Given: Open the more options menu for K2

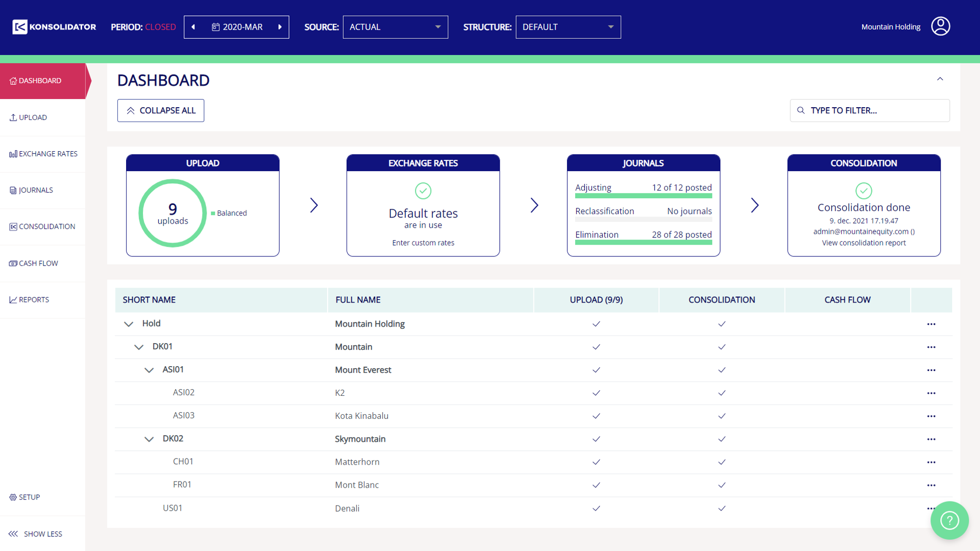Looking at the screenshot, I should tap(931, 393).
